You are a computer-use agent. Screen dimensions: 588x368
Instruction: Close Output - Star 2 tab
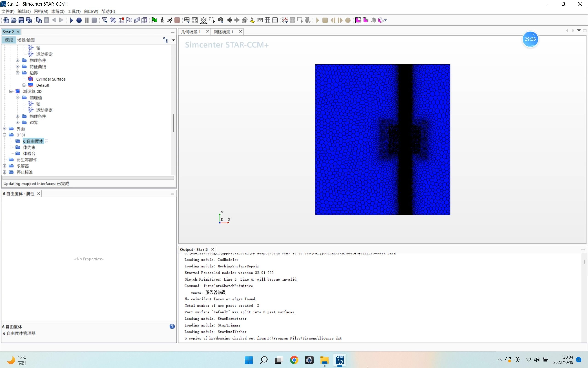click(213, 250)
